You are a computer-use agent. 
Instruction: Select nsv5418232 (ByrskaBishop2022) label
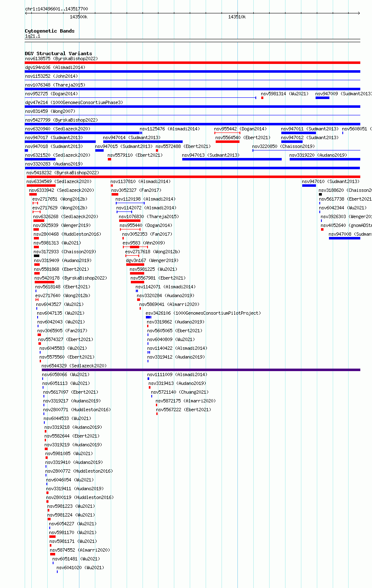click(63, 173)
